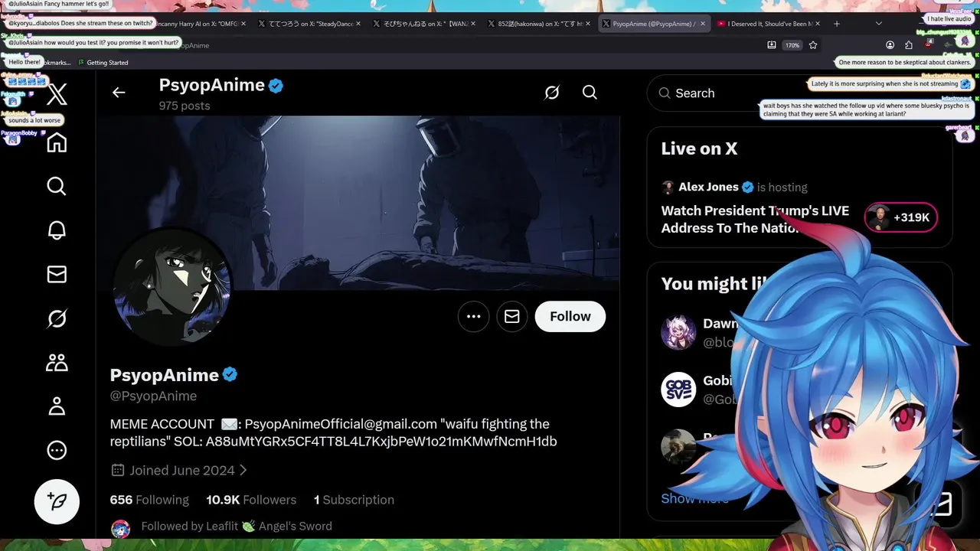
Task: Switch to the 852話(hakoniwa) tab
Action: [539, 24]
